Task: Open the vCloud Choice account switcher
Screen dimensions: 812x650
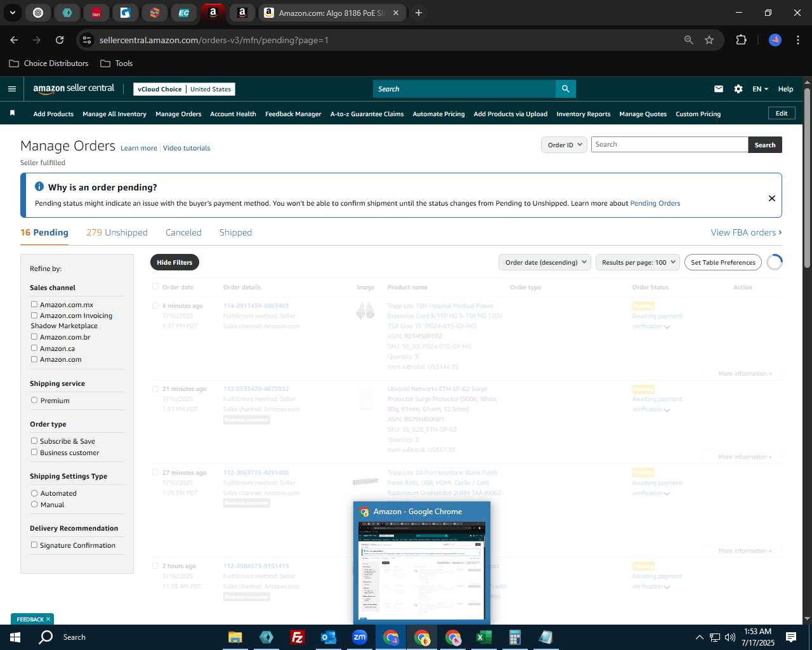Action: [185, 89]
